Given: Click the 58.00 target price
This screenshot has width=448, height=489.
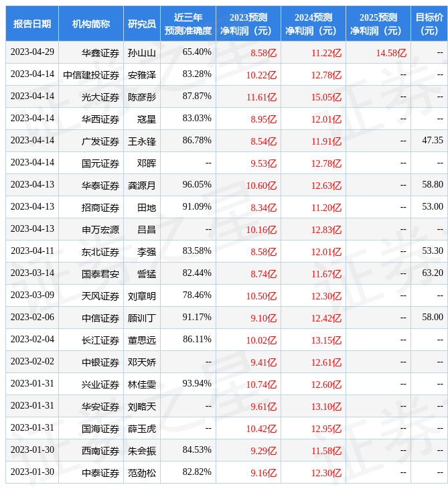Looking at the screenshot, I should (433, 318).
